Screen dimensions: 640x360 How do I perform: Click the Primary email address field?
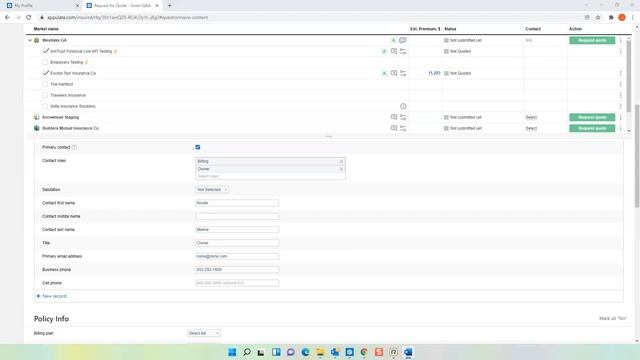coord(237,256)
